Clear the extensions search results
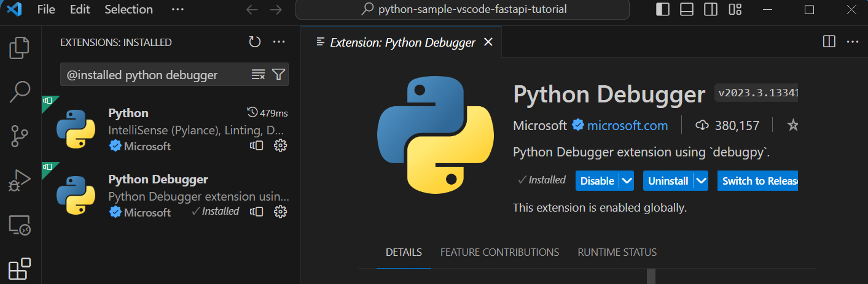The image size is (868, 284). (258, 75)
